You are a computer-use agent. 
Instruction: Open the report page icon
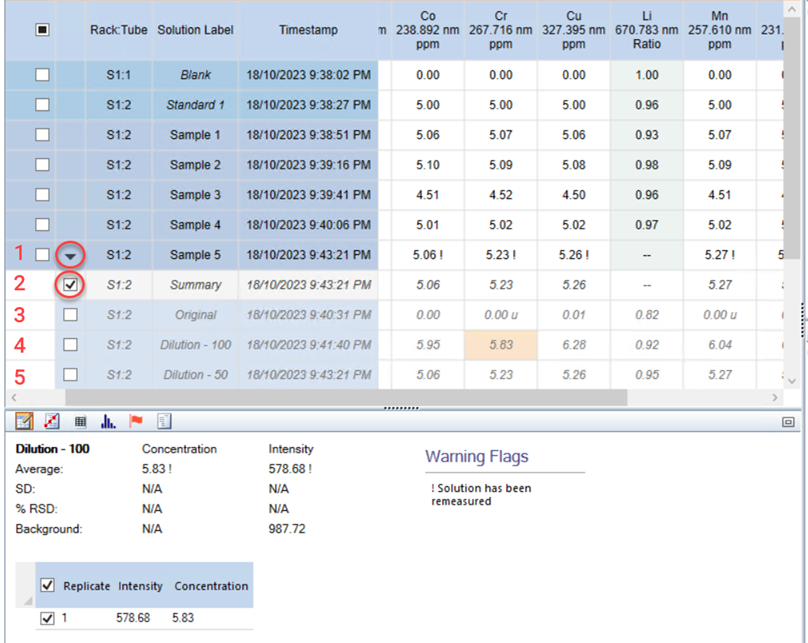(x=164, y=421)
